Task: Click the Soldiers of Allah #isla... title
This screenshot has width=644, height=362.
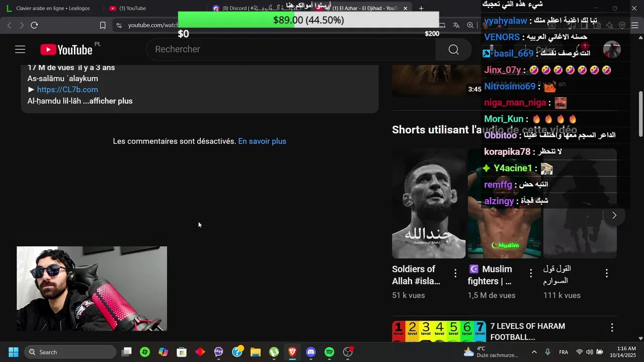Action: coord(416,275)
